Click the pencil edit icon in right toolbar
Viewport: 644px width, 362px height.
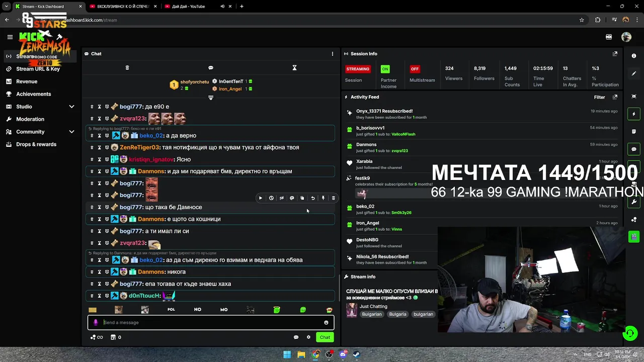tap(634, 73)
